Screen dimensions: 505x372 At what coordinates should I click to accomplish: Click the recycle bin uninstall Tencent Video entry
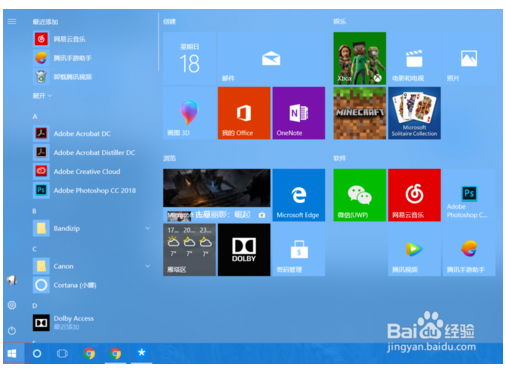point(92,77)
